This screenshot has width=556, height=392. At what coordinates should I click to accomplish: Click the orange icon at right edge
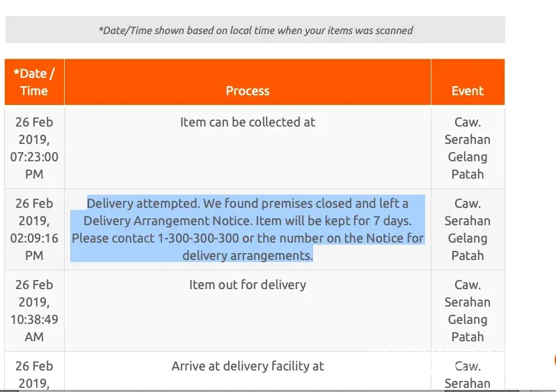[554, 360]
